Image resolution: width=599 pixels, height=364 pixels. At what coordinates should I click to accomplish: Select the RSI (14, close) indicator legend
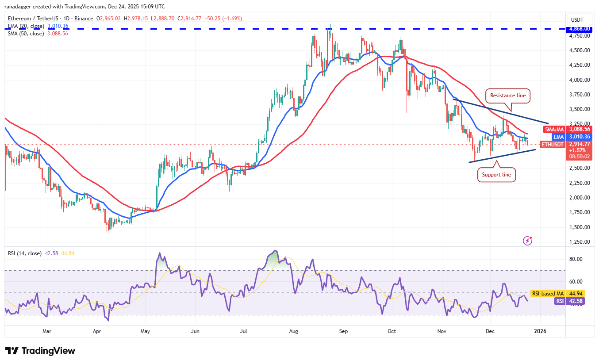tap(24, 253)
